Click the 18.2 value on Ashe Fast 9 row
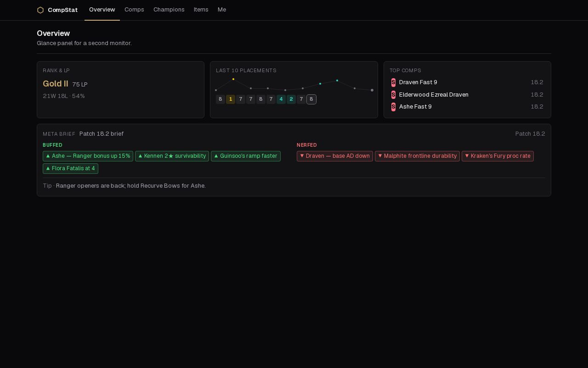 (537, 107)
